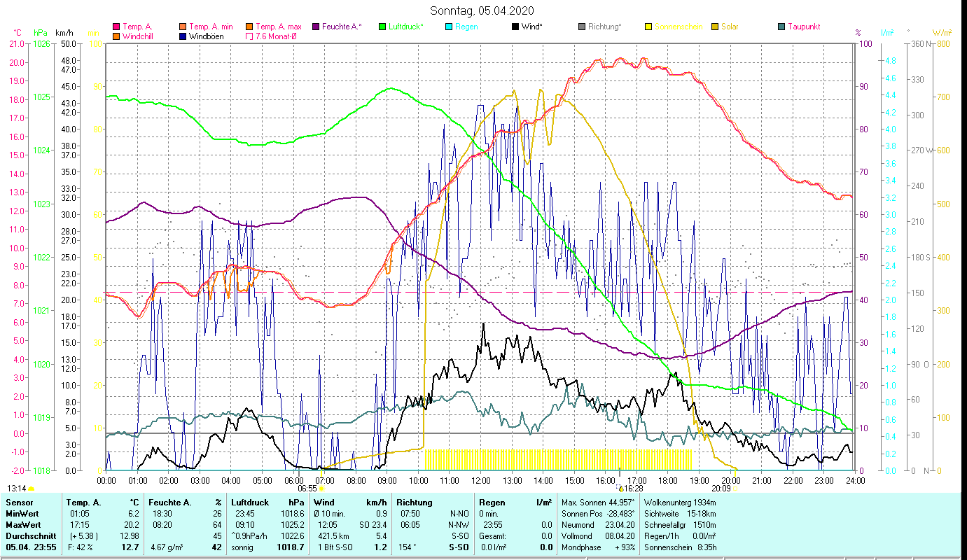This screenshot has width=967, height=560.
Task: Click the sunset marker at 20:09
Action: [735, 489]
